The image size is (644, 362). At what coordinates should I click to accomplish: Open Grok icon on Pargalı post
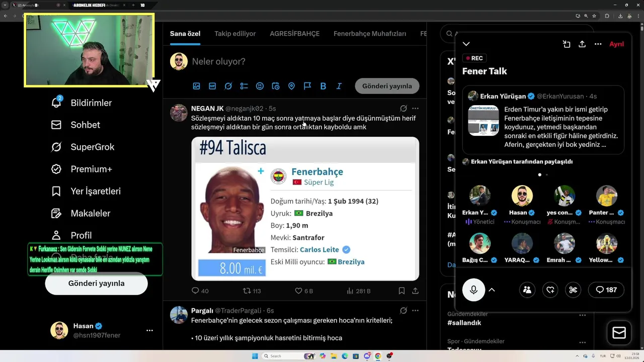404,311
